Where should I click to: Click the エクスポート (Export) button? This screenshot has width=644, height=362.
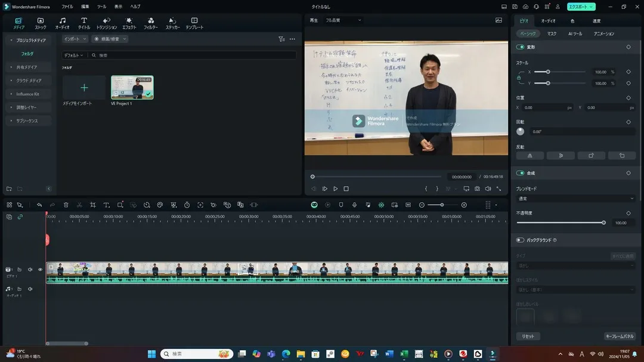[x=581, y=7]
